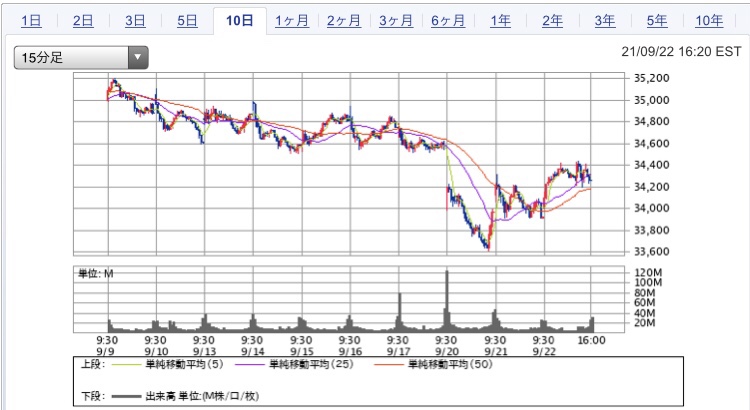Switch to the 3日 period tab

[x=135, y=21]
